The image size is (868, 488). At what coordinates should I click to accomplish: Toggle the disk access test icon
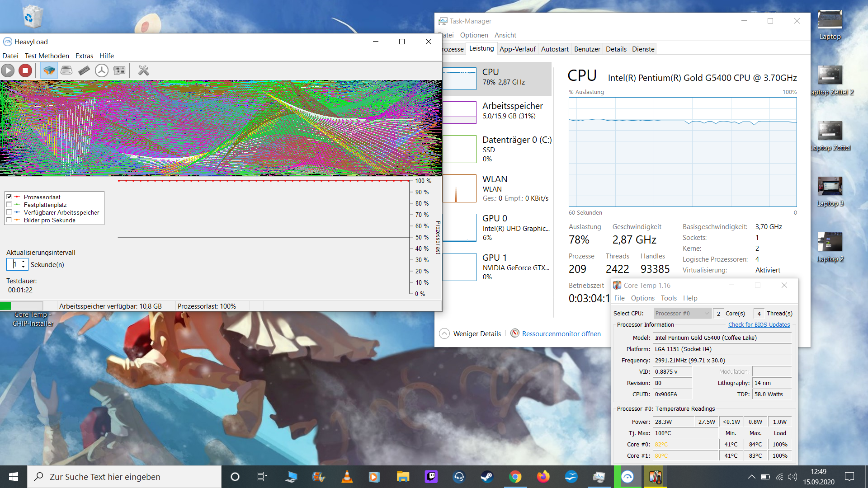pos(102,70)
